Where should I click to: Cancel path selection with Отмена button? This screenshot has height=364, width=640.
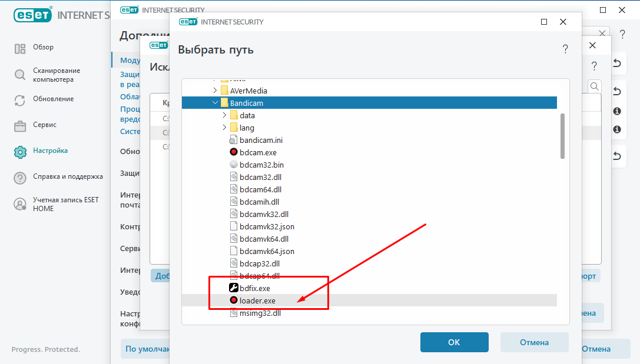[534, 342]
